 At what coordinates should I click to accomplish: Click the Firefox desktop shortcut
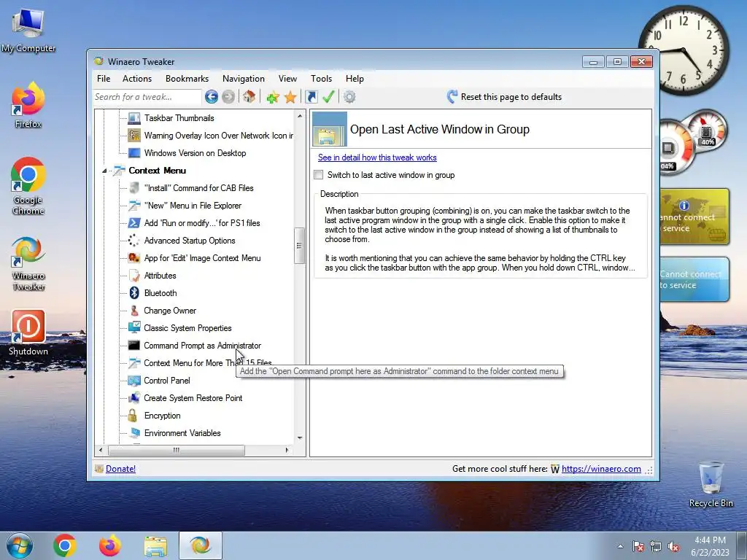(x=28, y=105)
